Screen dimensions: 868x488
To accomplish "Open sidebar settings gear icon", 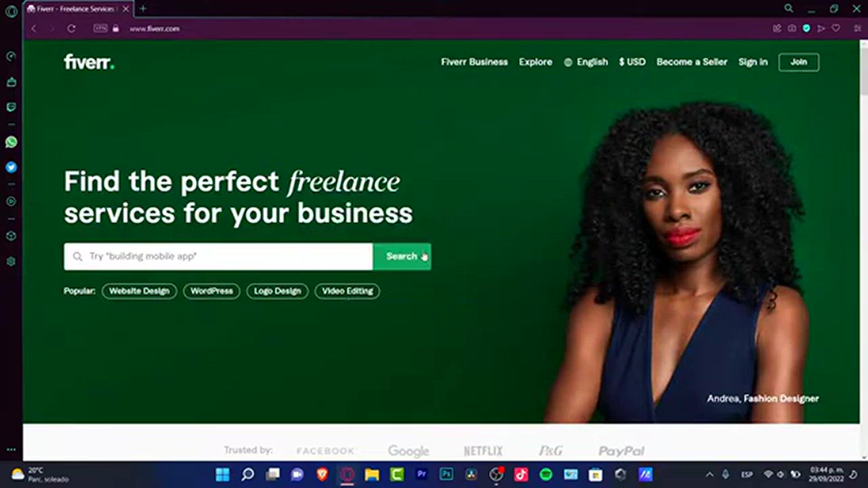I will 11,261.
